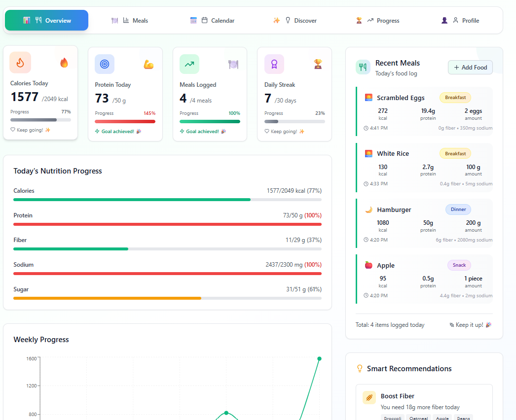
Task: Click the trending-up icon in Meals Logged card
Action: coord(189,64)
